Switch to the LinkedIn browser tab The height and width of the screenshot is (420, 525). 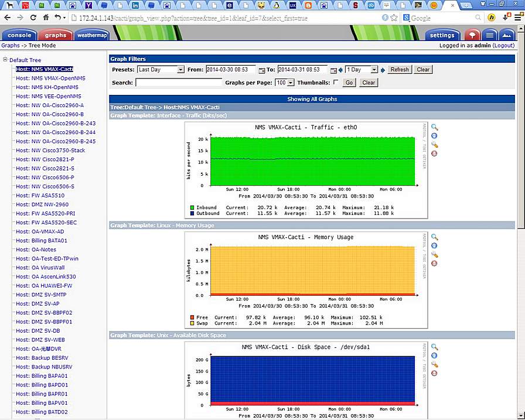pos(135,5)
